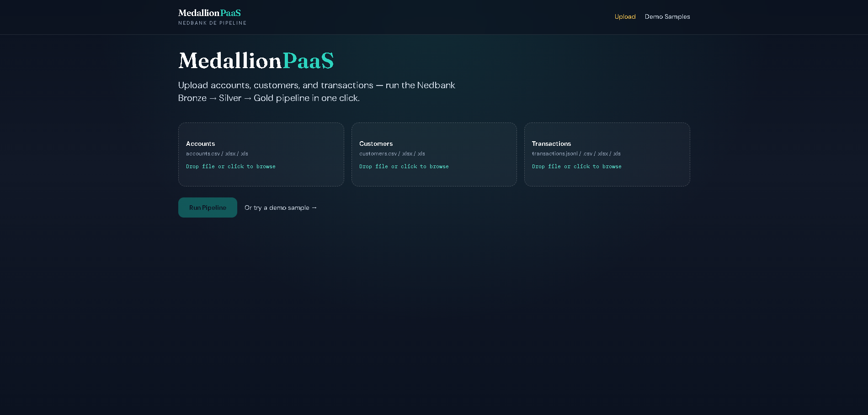Viewport: 868px width, 415px height.
Task: Browse for a Transactions file
Action: [607, 154]
